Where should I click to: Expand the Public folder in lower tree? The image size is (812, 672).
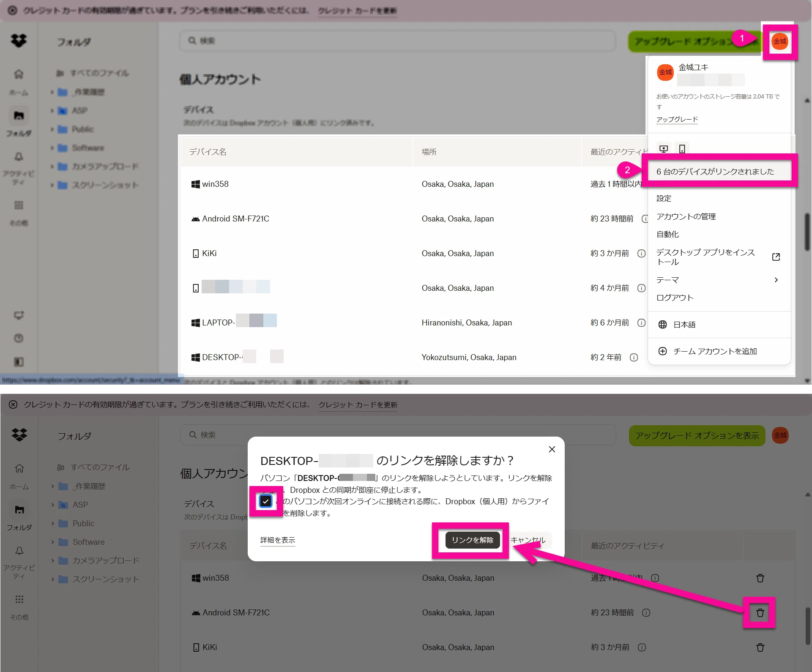tap(52, 524)
